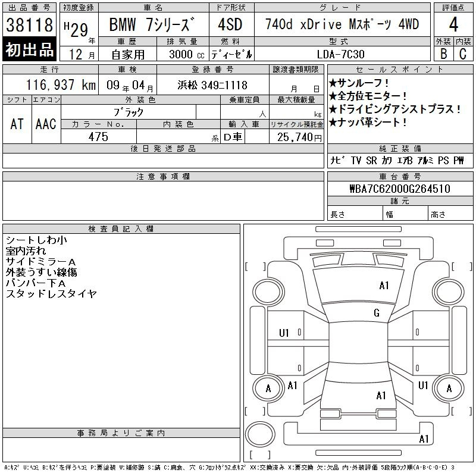This screenshot has height=476, width=476.
Task: Select the overall score 4 box
Action: point(453,25)
